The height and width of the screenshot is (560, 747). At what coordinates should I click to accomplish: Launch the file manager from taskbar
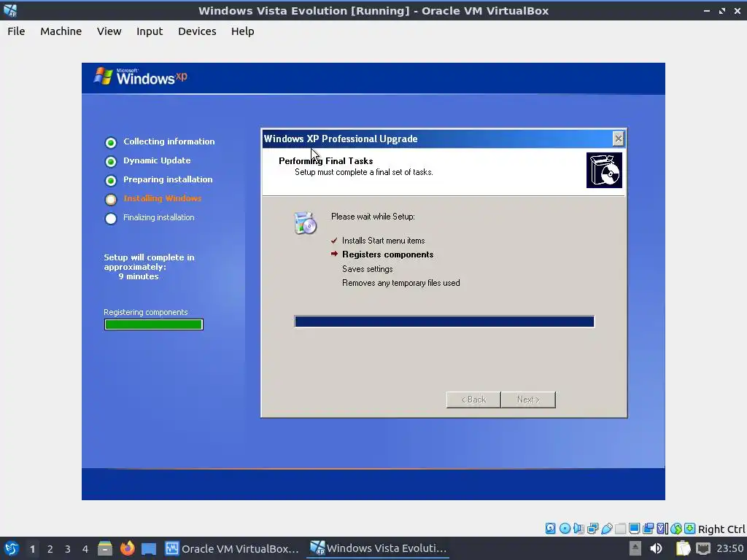(x=105, y=548)
